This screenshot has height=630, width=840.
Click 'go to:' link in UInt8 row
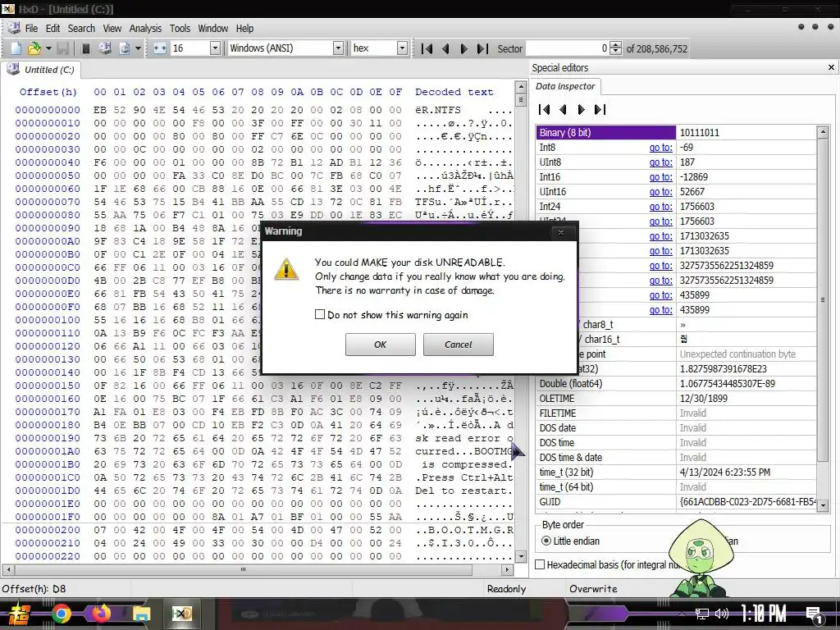[660, 162]
